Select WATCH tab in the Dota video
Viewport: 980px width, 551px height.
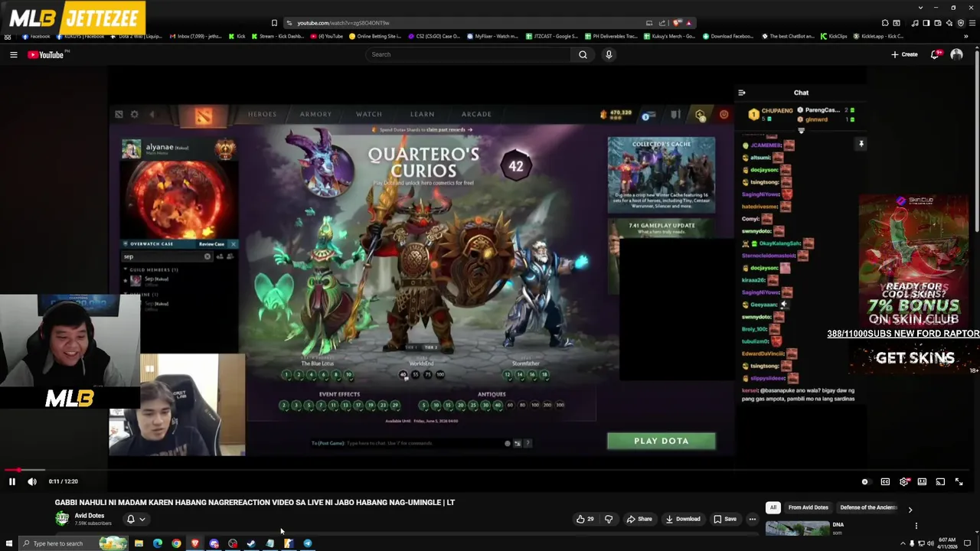coord(369,114)
